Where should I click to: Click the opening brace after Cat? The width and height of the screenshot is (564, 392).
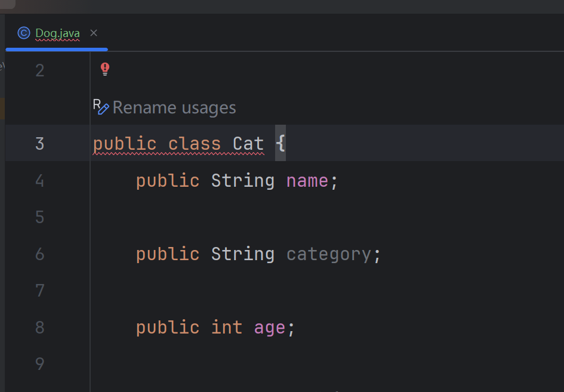(x=281, y=143)
